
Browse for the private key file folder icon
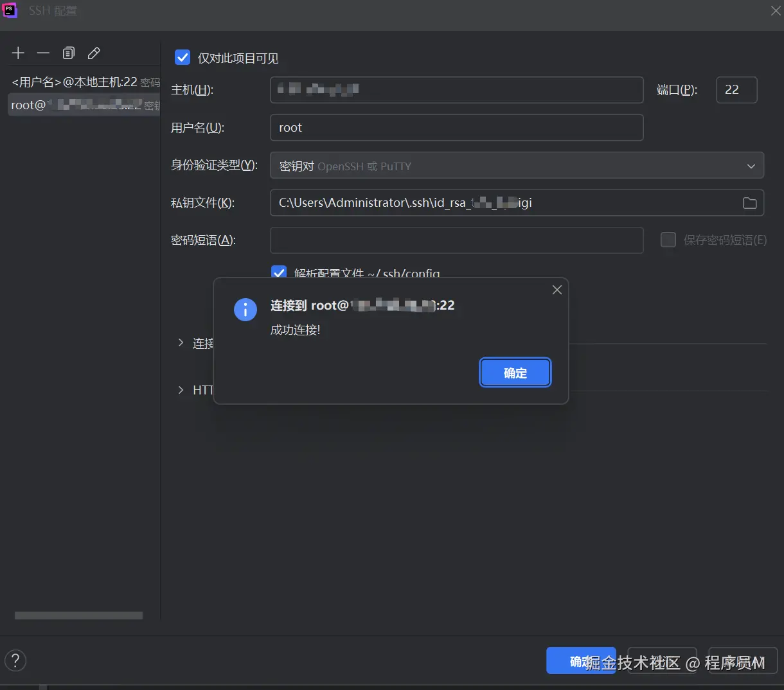[750, 203]
